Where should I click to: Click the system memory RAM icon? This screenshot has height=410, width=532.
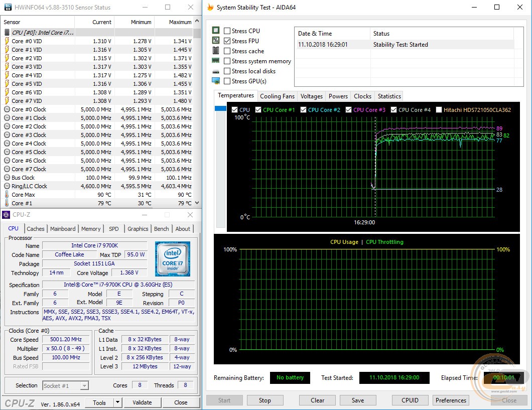click(x=216, y=61)
